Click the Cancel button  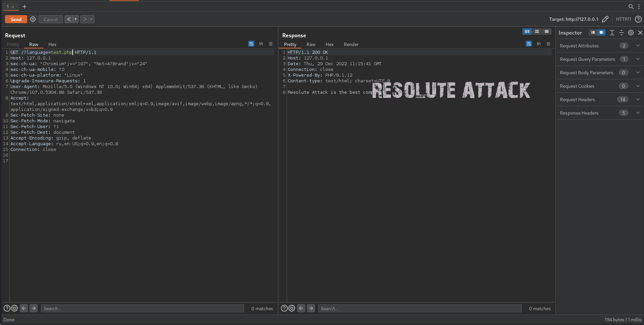[x=50, y=19]
